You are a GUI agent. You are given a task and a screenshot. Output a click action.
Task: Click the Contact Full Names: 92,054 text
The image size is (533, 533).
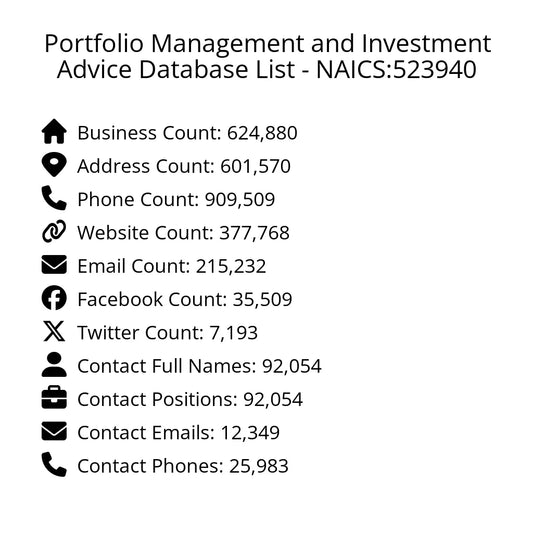(x=199, y=366)
